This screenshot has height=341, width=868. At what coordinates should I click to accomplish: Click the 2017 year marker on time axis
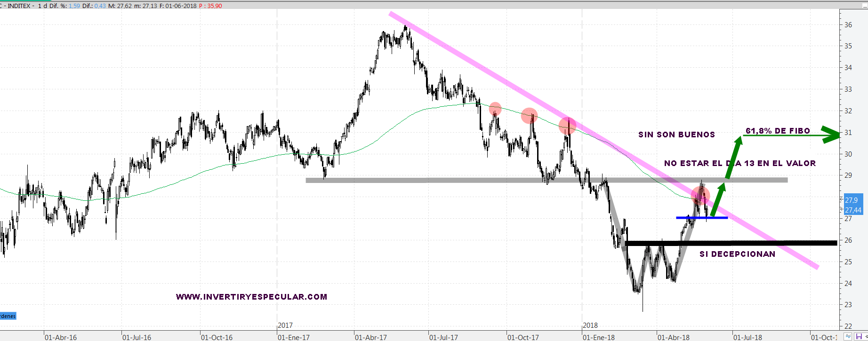(285, 325)
